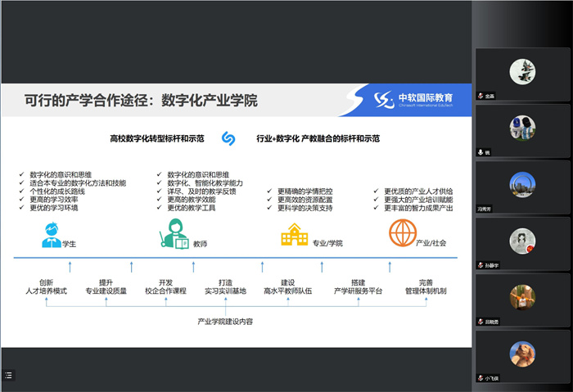
Task: Click the orange globe icon for 产业/社会
Action: (x=402, y=235)
